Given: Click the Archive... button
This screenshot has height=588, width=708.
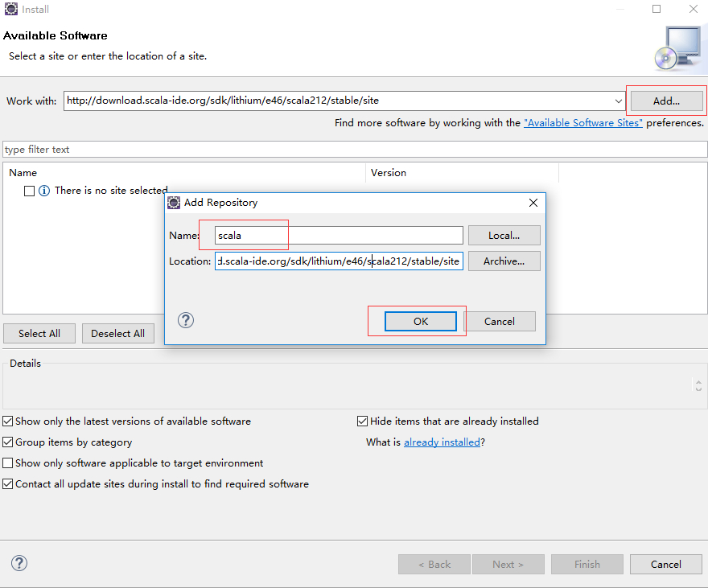Looking at the screenshot, I should point(504,261).
